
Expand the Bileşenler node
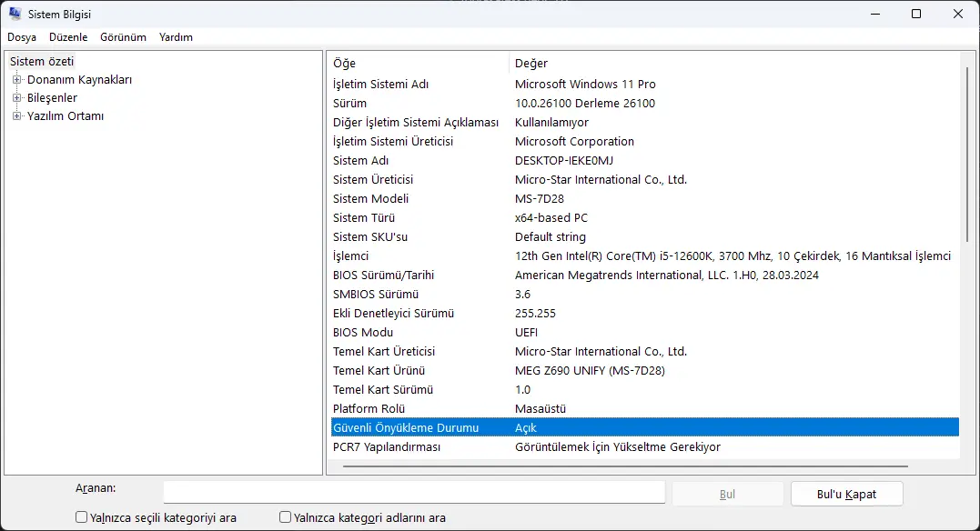pos(17,97)
